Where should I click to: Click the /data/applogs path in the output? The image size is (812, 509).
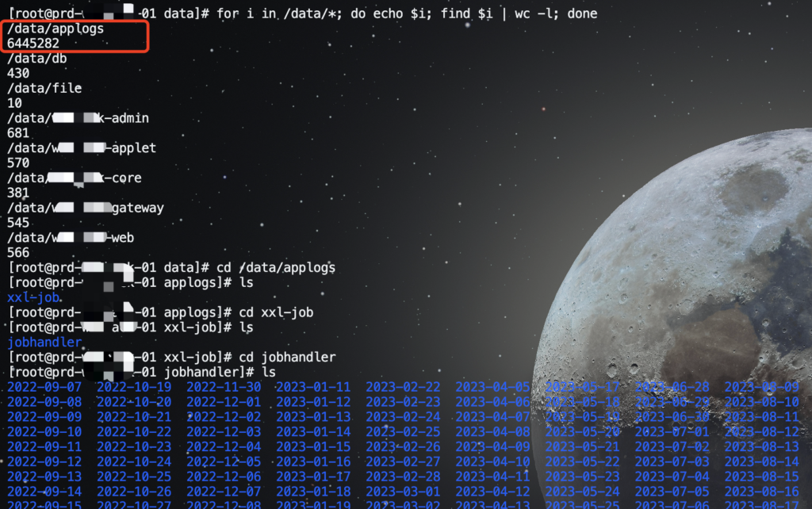(x=56, y=29)
